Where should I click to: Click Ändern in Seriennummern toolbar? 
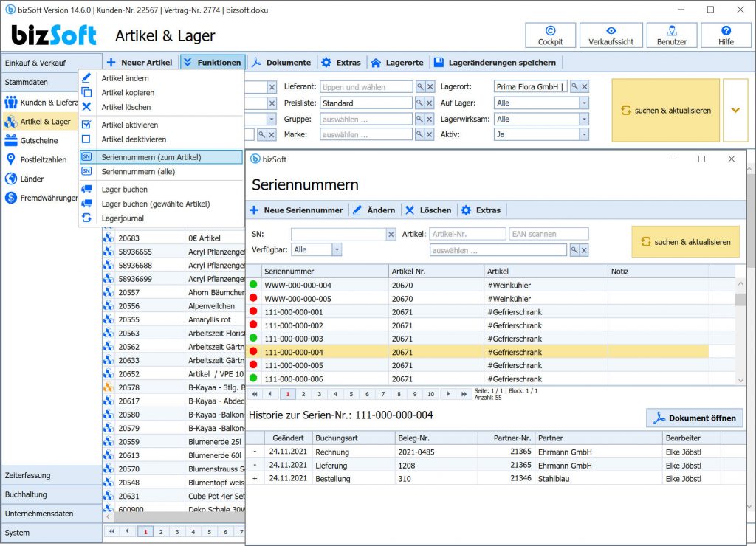(374, 210)
